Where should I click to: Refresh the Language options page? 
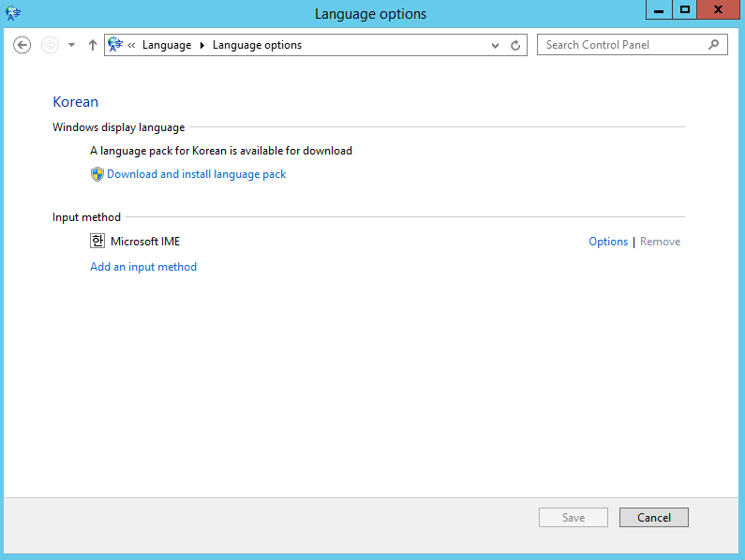pos(515,46)
